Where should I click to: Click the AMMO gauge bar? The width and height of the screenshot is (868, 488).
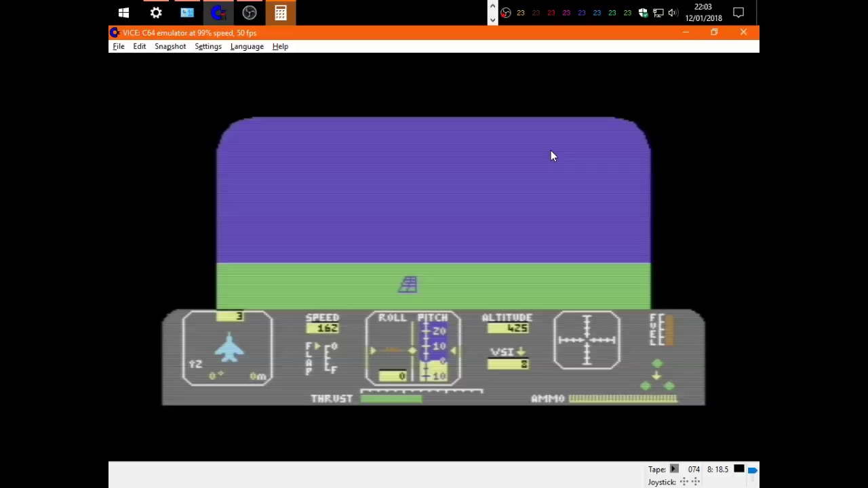pos(623,399)
